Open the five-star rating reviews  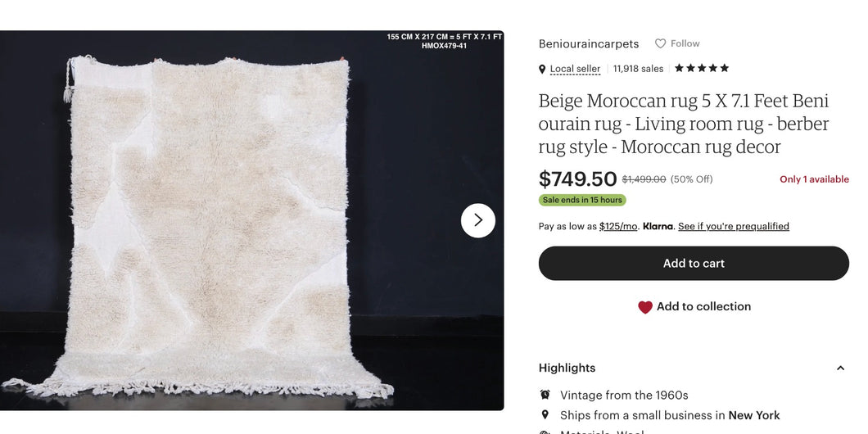[700, 68]
